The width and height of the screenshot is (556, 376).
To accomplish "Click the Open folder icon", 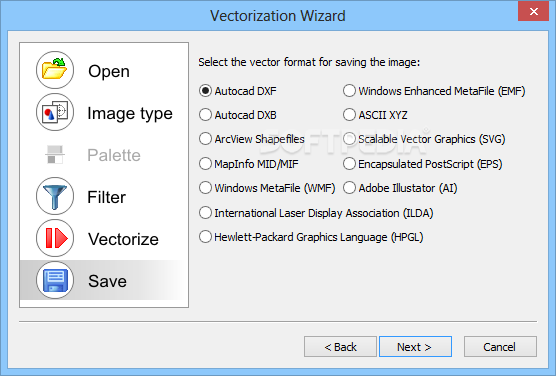I will click(55, 70).
